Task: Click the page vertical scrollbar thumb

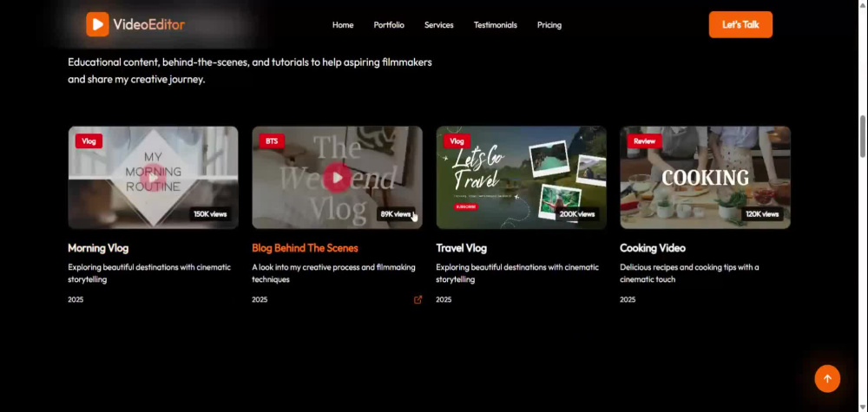Action: (863, 136)
